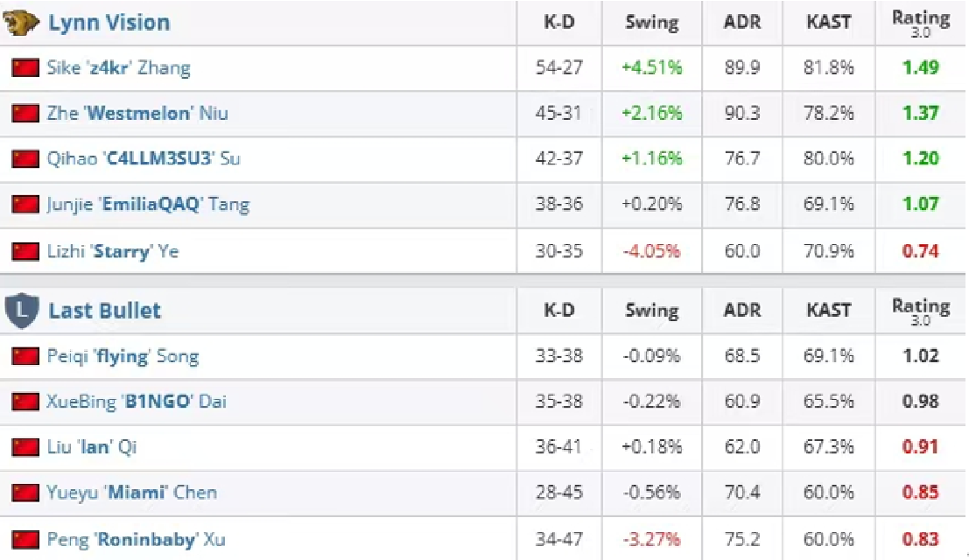The image size is (969, 560).
Task: Click the flag beside Miami
Action: 25,493
